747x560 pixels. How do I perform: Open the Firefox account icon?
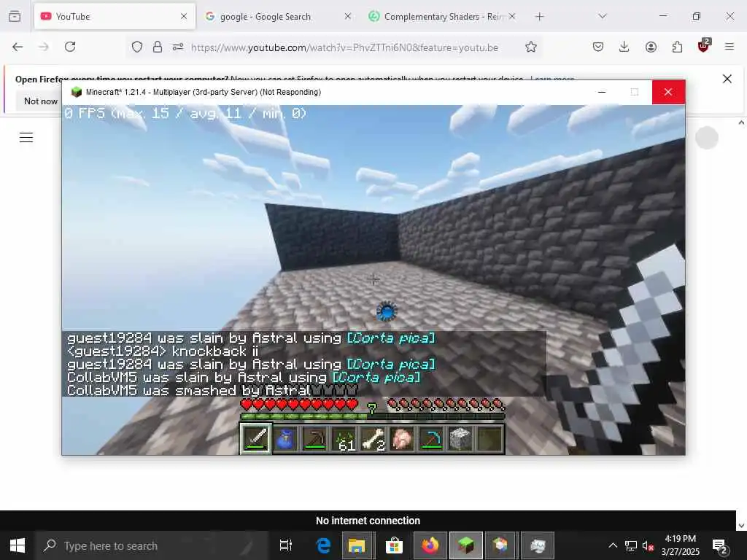click(x=651, y=47)
